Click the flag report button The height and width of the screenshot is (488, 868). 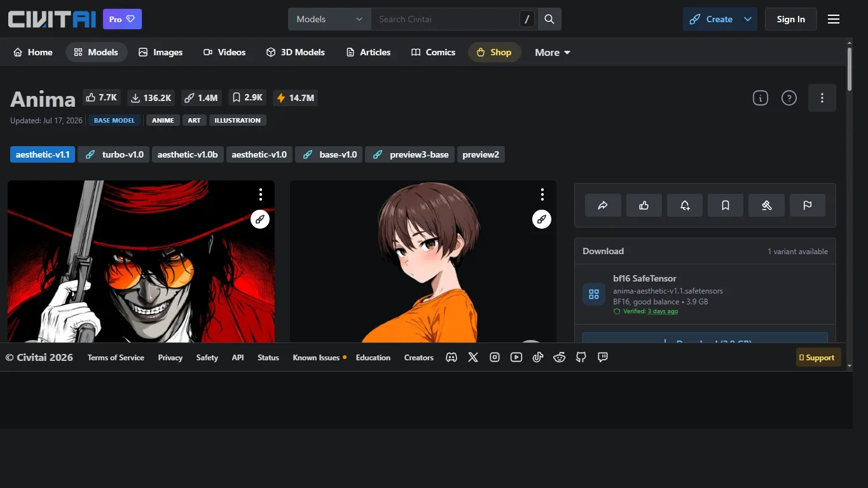tap(808, 205)
